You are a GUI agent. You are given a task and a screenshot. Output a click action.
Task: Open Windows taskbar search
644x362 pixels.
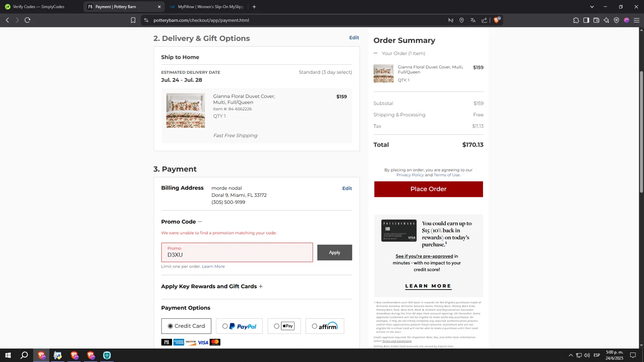point(24,355)
